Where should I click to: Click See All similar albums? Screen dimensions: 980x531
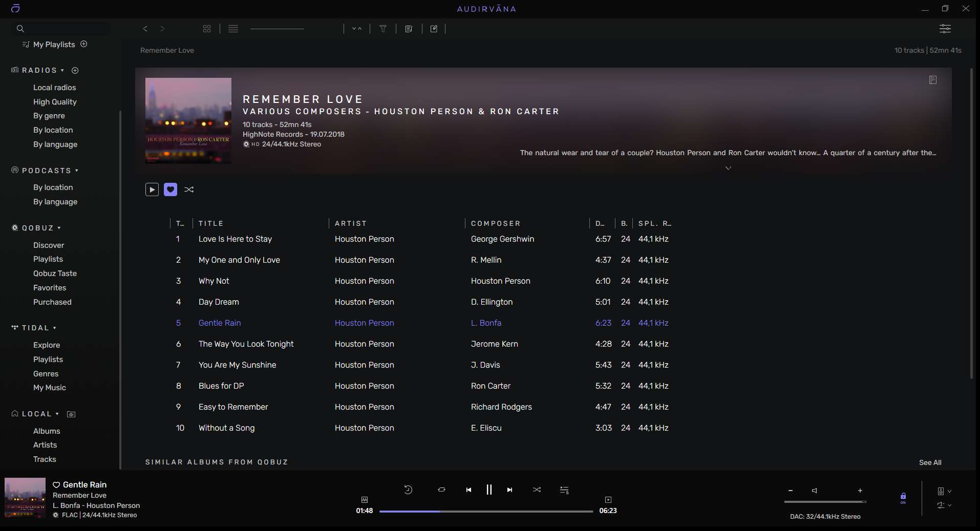pyautogui.click(x=930, y=462)
